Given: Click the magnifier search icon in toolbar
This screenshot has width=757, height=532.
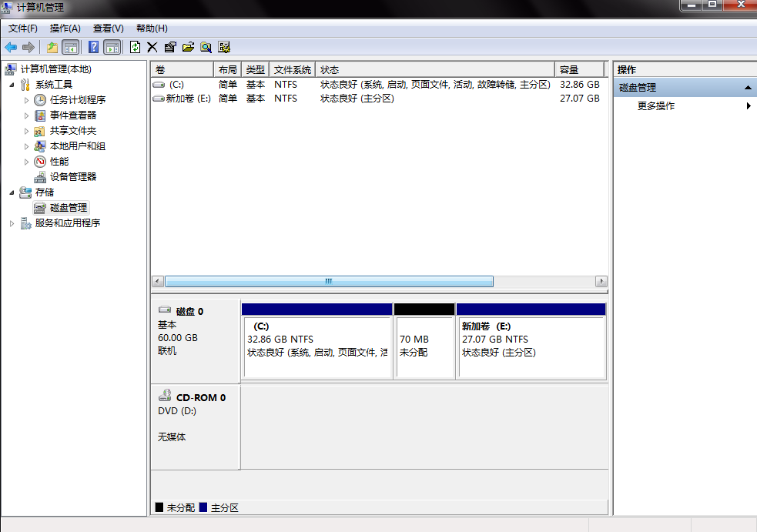Looking at the screenshot, I should [x=206, y=47].
